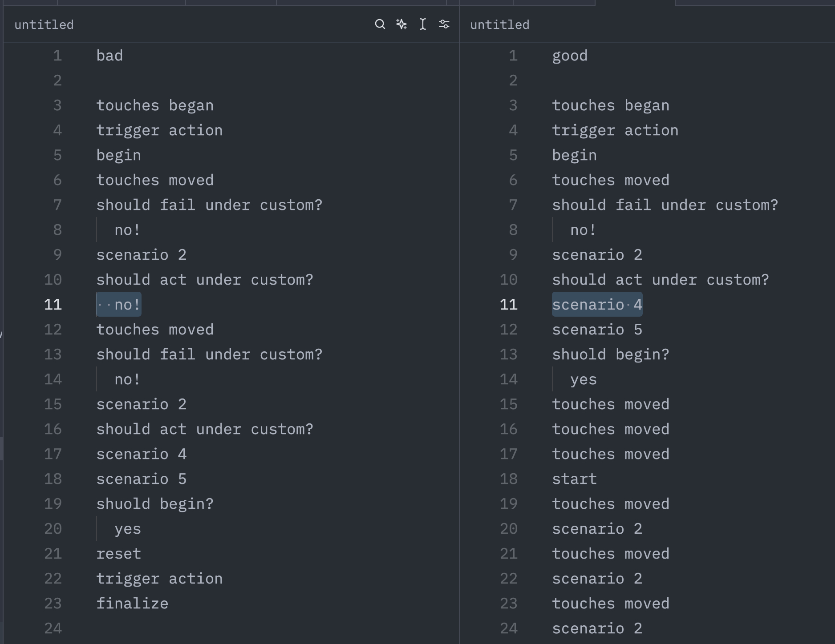Click highlighted 'scenario 4' in right pane

pos(597,305)
